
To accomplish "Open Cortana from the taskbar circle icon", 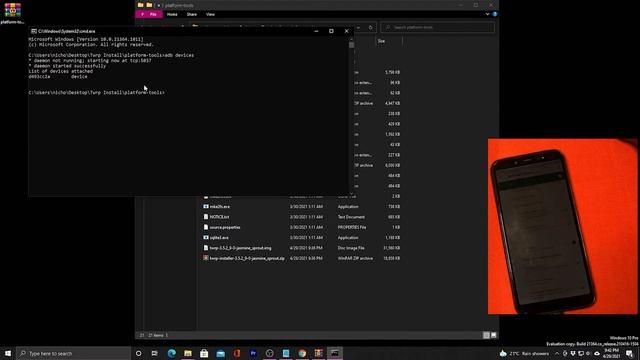I will 138,353.
